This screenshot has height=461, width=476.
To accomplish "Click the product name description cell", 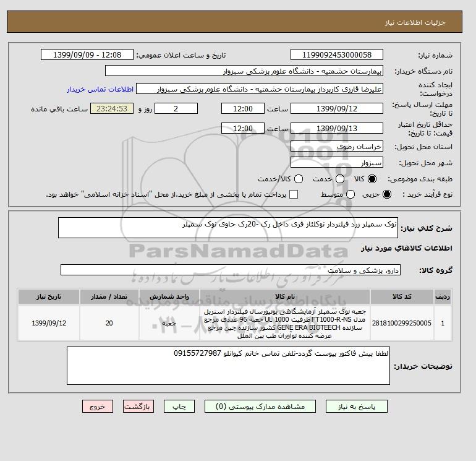I will pos(285,323).
